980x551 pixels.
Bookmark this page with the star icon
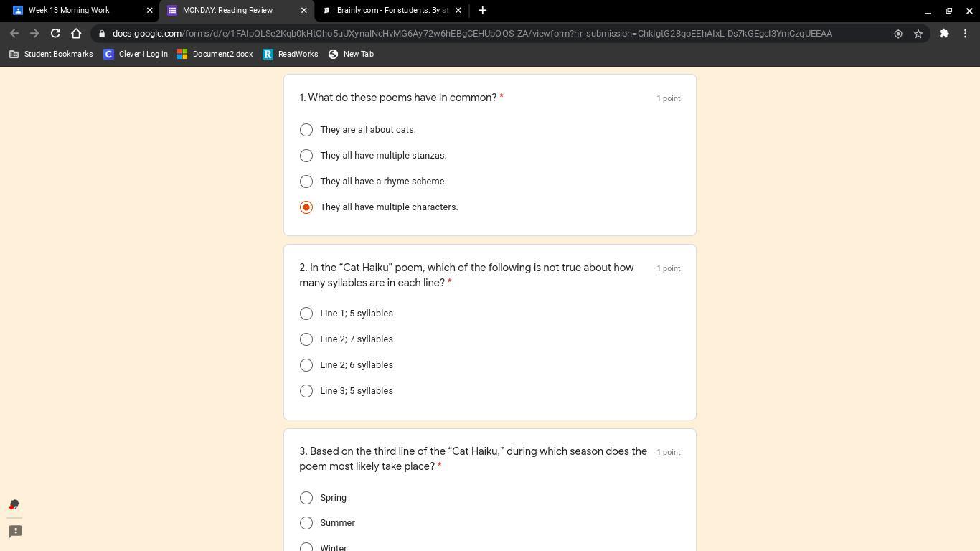pyautogui.click(x=918, y=34)
